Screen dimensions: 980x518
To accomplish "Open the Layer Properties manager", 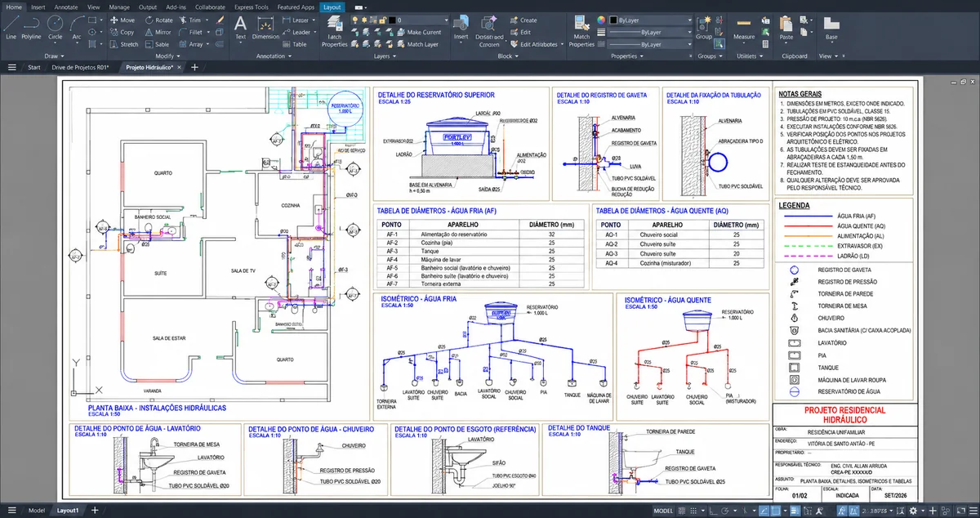I will pos(334,29).
